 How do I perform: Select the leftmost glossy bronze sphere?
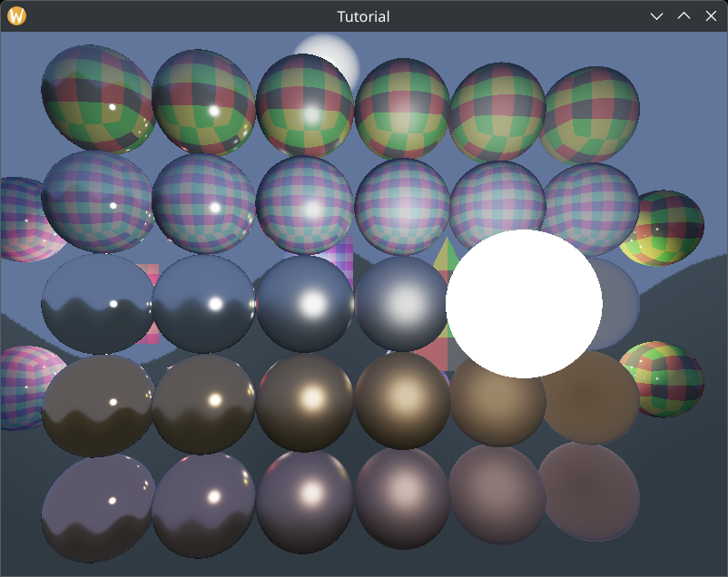coord(98,406)
